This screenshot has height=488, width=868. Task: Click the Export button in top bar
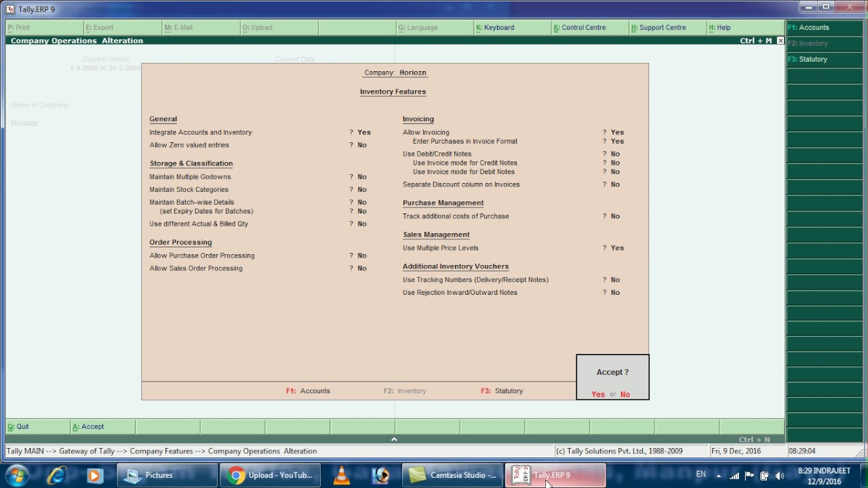click(x=123, y=28)
